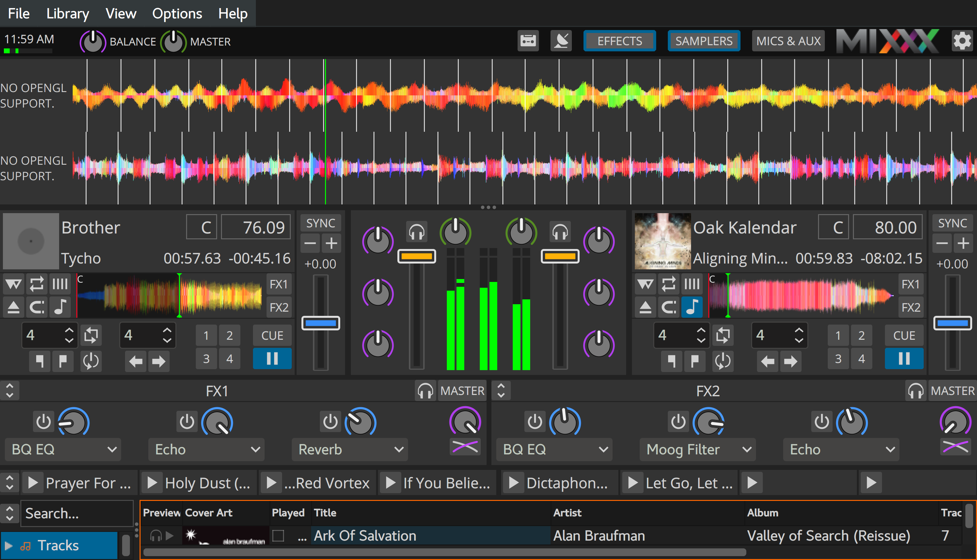The image size is (977, 560).
Task: Enable the Moog Filter effect in FX2
Action: (x=678, y=421)
